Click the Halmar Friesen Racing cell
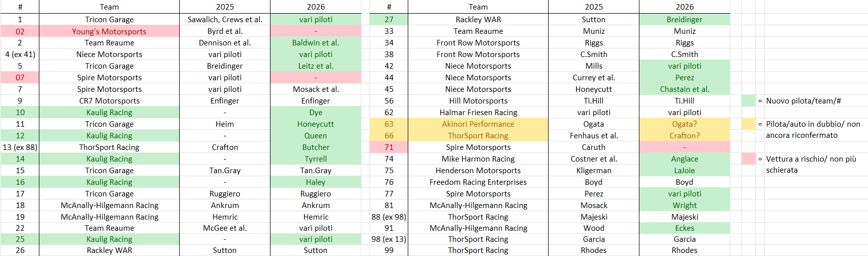Screen dimensions: 868x256 tap(478, 113)
